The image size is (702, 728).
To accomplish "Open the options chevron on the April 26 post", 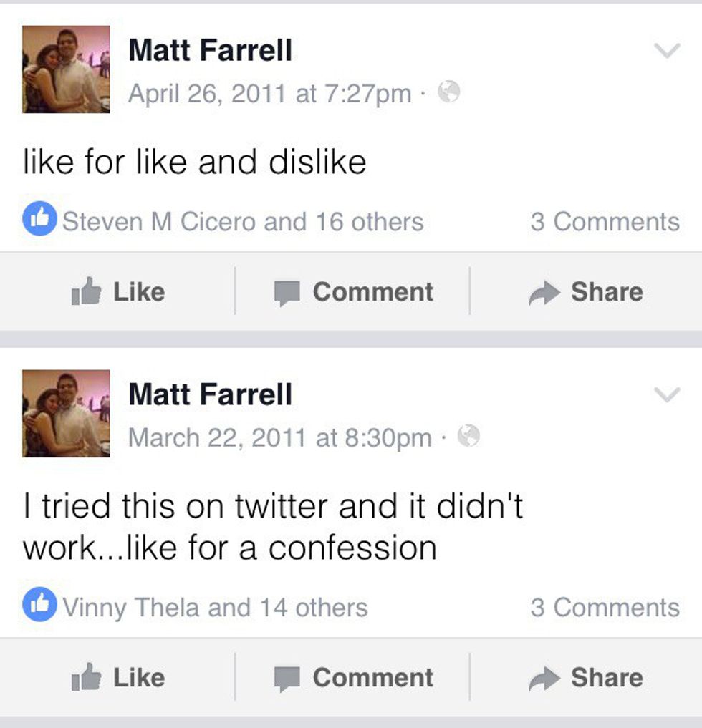I will [x=668, y=52].
